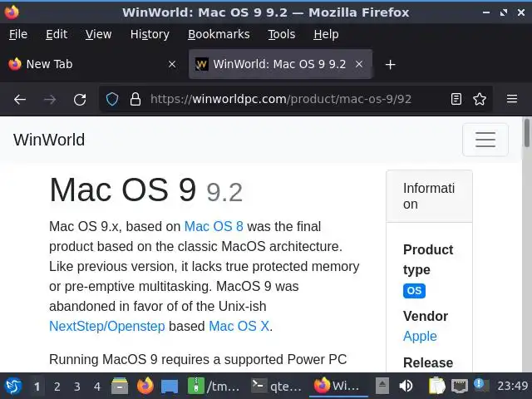This screenshot has height=399, width=532.
Task: Click the Mac OS 9 9.2 heading
Action: [x=146, y=190]
